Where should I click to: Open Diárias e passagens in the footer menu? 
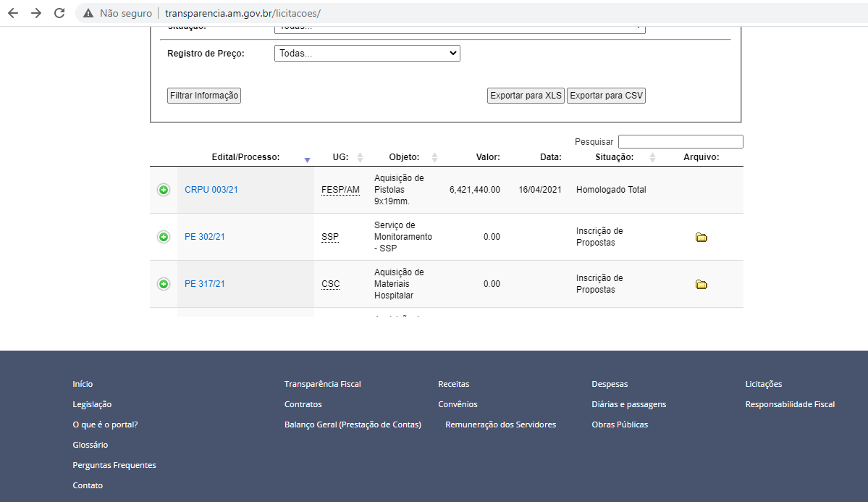click(x=628, y=404)
